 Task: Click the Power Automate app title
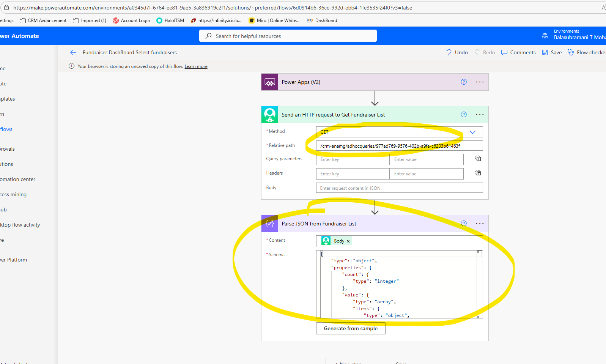click(x=19, y=36)
